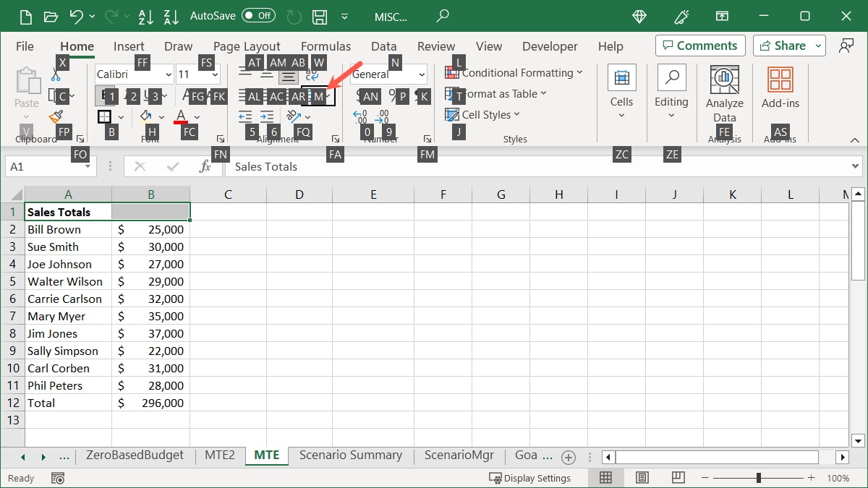This screenshot has width=868, height=488.
Task: Click the zoom slider handle
Action: tap(758, 478)
